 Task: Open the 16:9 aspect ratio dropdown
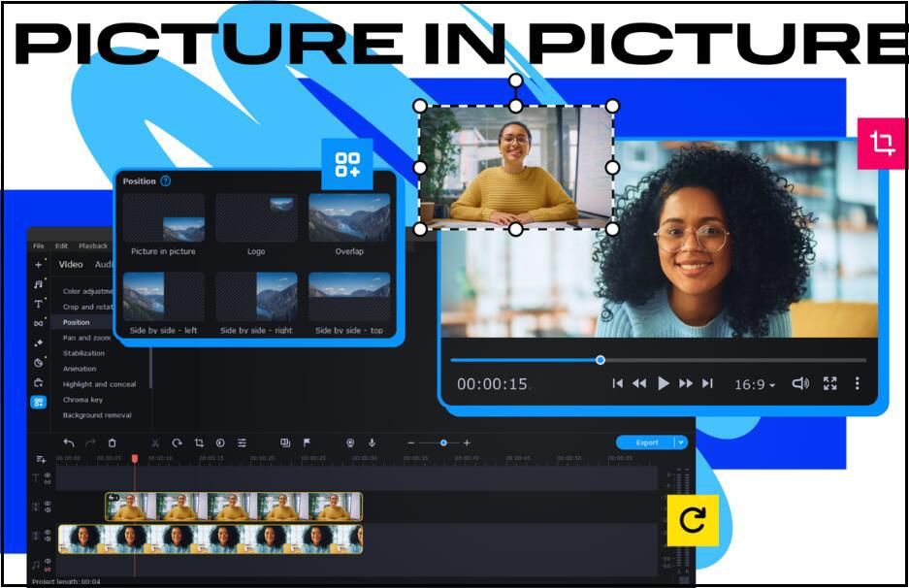755,385
